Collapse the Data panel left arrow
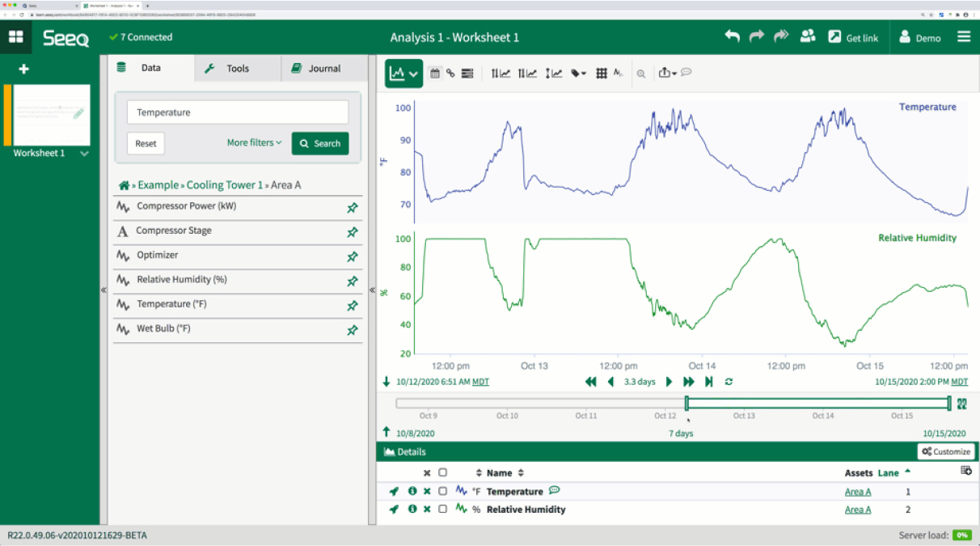 tap(103, 290)
